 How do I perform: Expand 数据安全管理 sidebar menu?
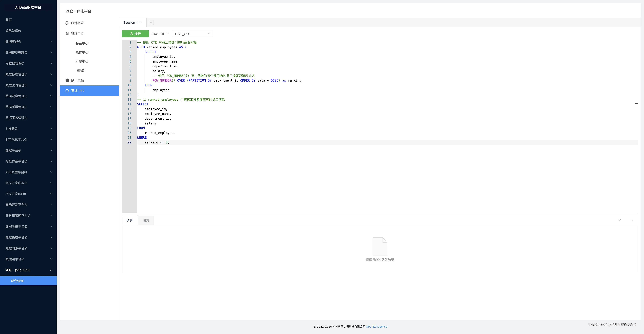coord(28,96)
